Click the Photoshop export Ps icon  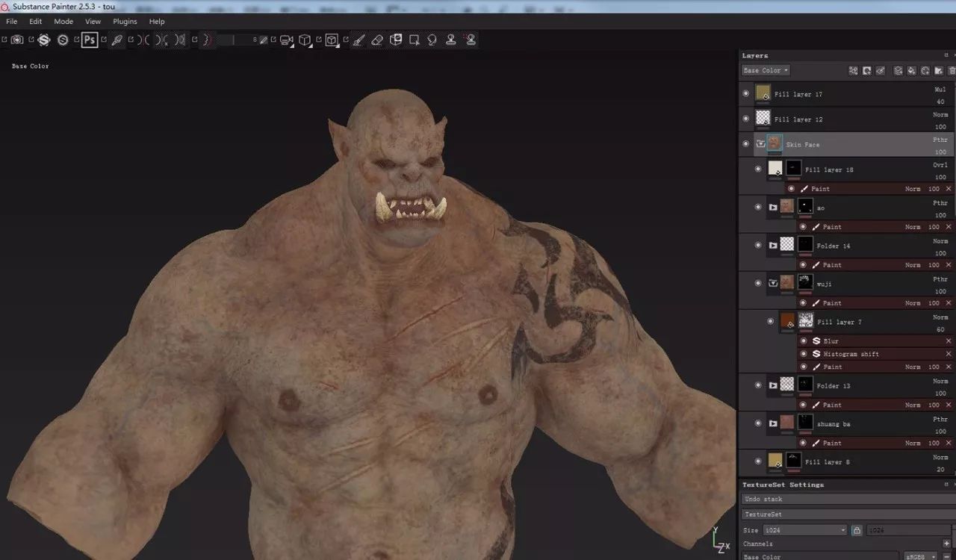click(x=90, y=40)
